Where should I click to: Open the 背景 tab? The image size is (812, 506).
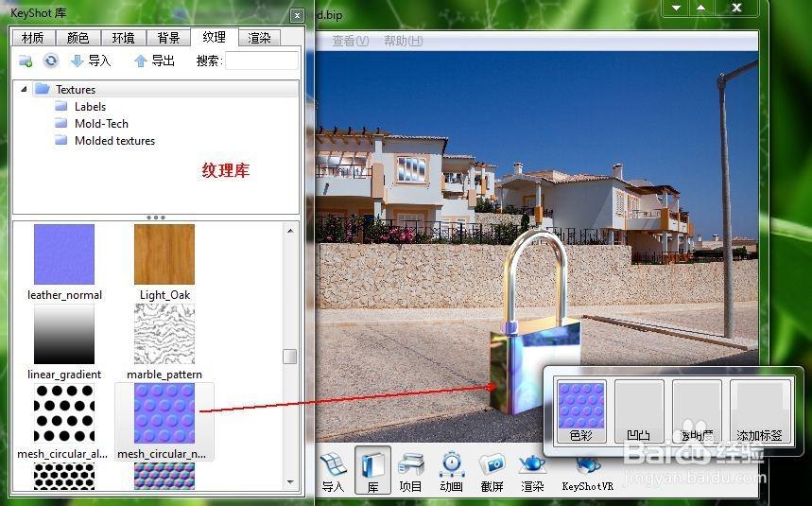168,38
